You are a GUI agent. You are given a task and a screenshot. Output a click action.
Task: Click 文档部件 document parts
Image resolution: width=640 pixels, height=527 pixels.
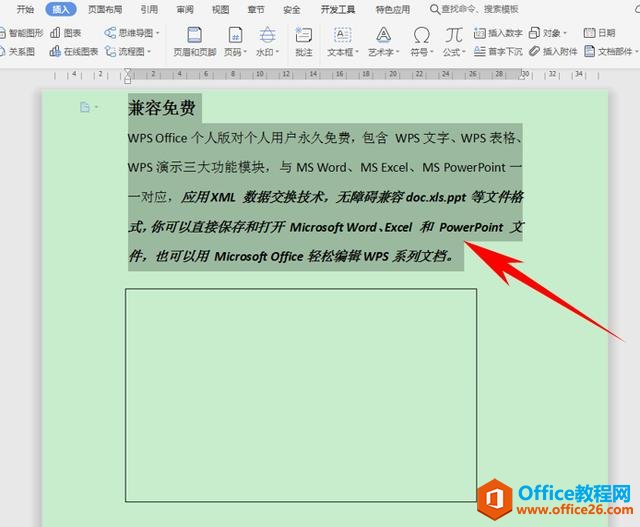[x=608, y=51]
